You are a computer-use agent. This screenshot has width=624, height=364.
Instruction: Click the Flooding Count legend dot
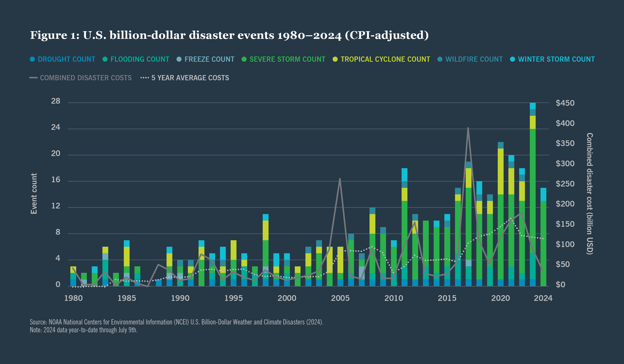(x=105, y=59)
